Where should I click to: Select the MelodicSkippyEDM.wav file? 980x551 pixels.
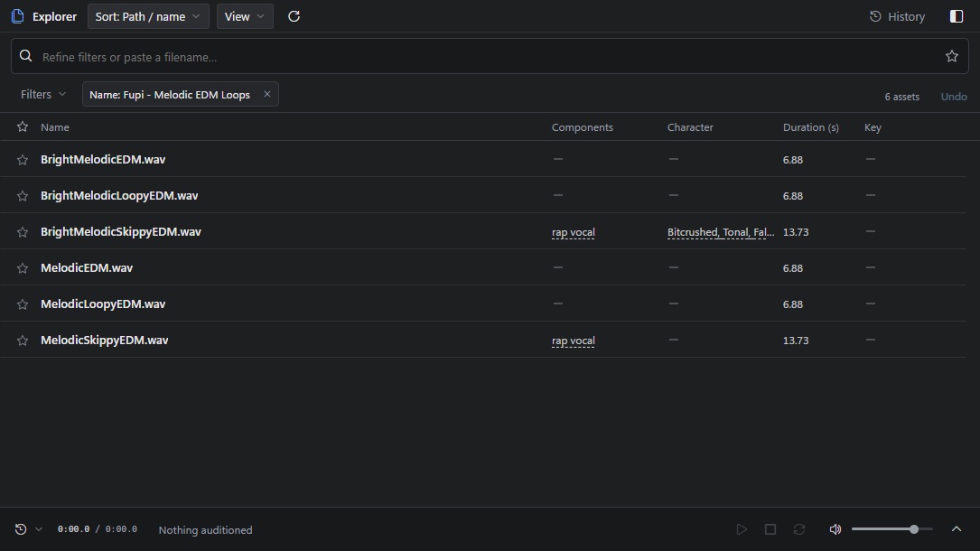[105, 341]
